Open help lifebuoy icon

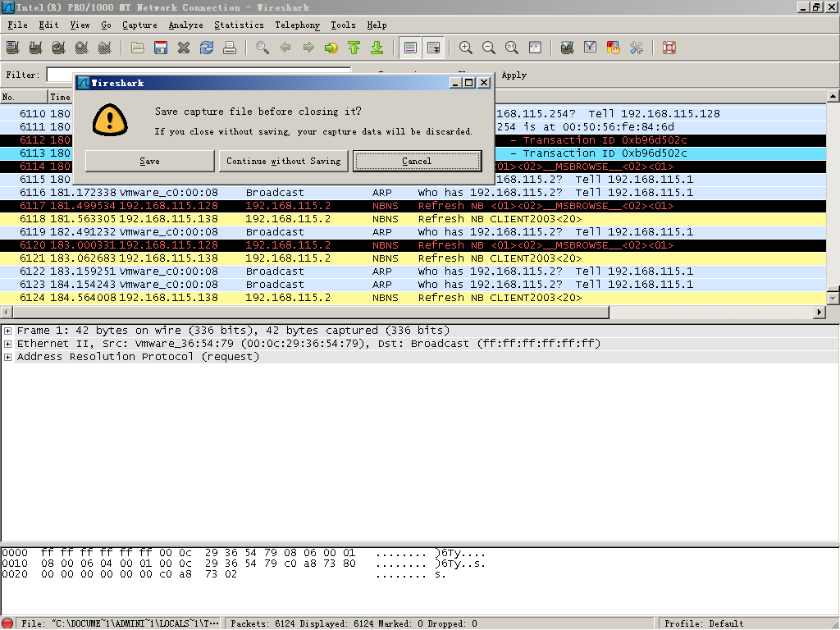click(x=669, y=48)
